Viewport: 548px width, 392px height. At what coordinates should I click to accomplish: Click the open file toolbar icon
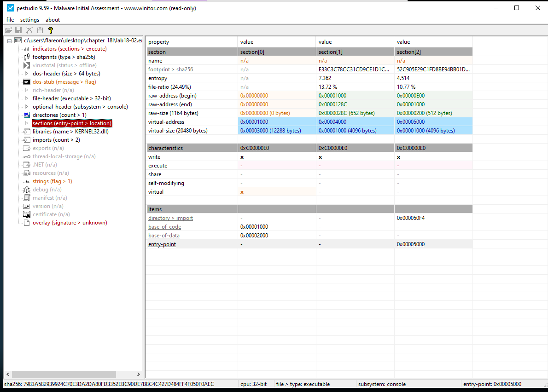pos(8,30)
